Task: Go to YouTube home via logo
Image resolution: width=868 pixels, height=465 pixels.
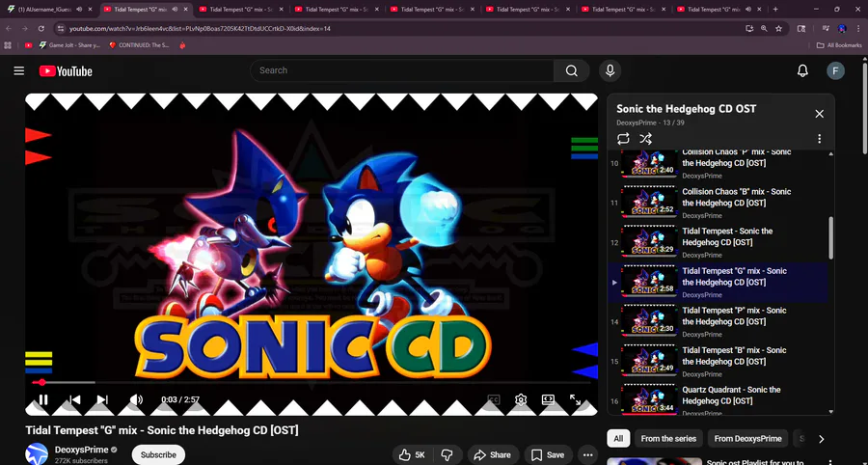Action: click(66, 70)
